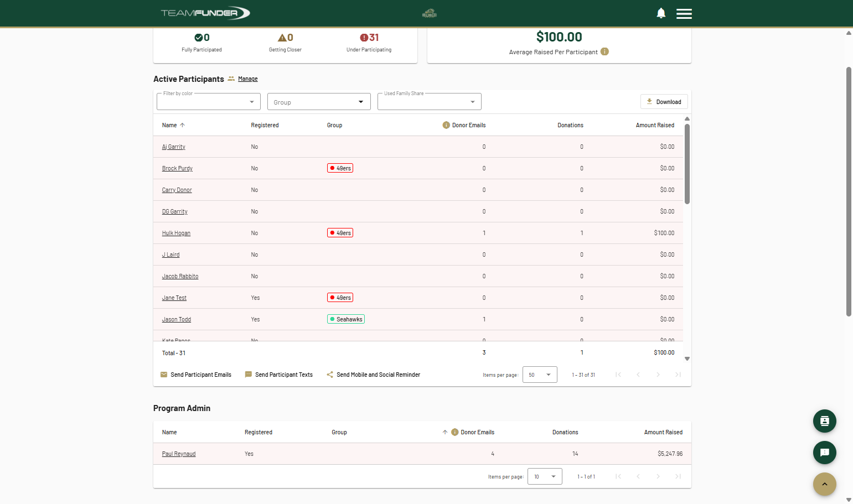
Task: Click the share icon for Mobile and Social Reminder
Action: [330, 375]
